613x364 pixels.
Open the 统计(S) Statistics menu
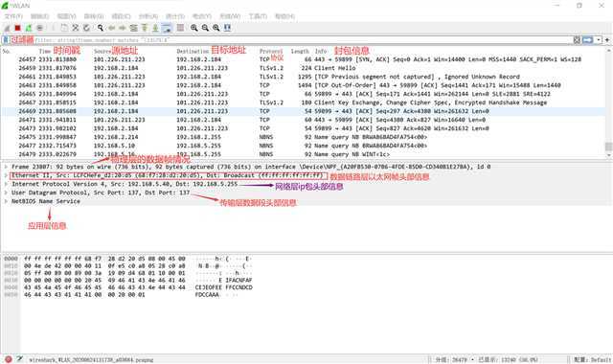174,16
